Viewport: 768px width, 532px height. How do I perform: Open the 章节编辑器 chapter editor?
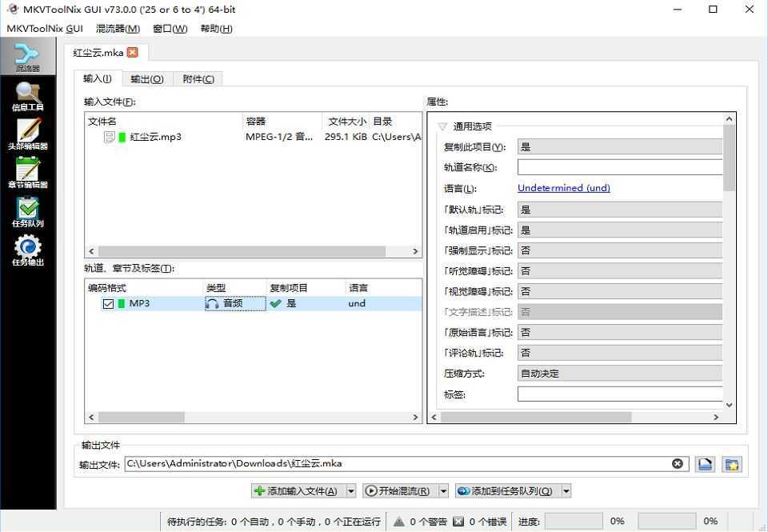point(27,173)
